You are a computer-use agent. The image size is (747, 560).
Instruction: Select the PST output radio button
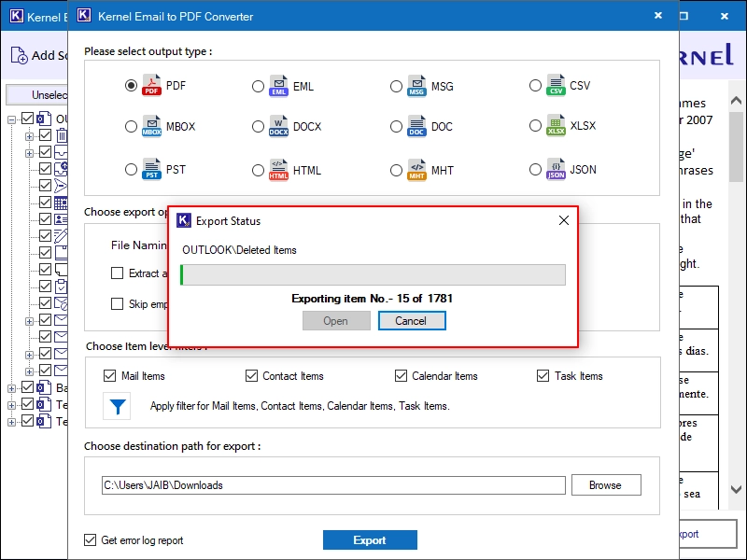tap(131, 170)
